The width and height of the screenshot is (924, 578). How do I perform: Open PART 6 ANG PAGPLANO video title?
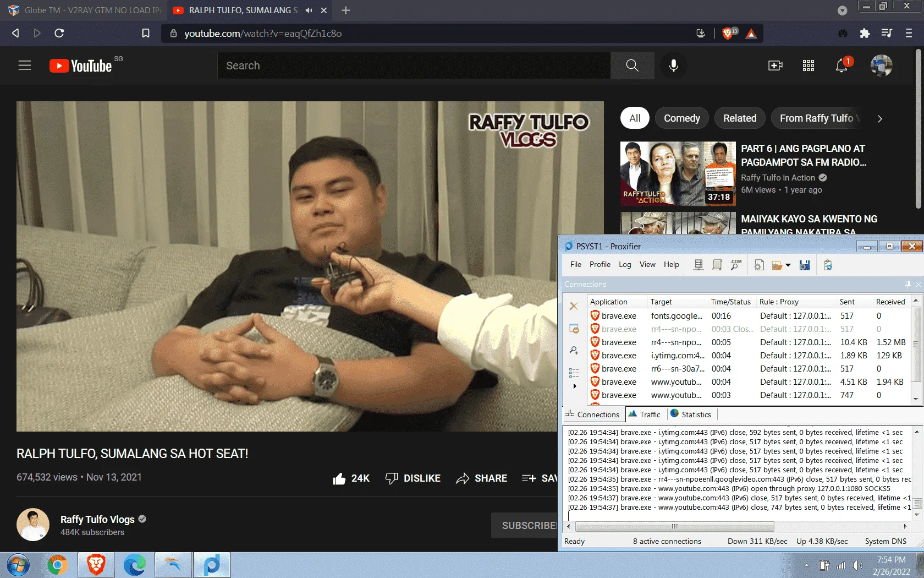(x=804, y=155)
